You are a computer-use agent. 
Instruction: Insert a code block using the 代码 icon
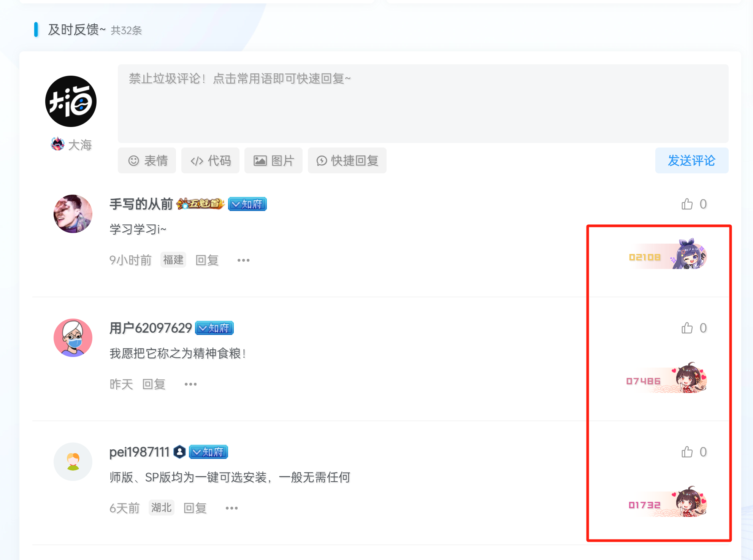210,160
